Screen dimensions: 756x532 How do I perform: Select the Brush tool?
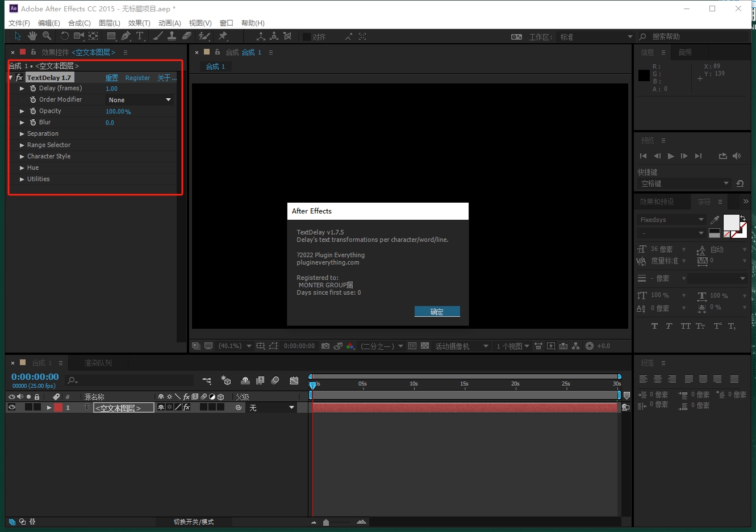coord(158,36)
